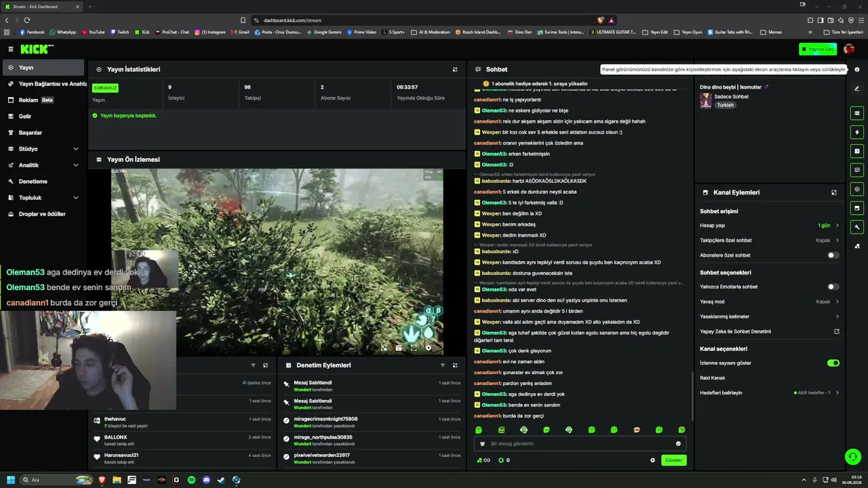This screenshot has width=868, height=488.
Task: Open the Brave Shields icon
Action: point(601,20)
